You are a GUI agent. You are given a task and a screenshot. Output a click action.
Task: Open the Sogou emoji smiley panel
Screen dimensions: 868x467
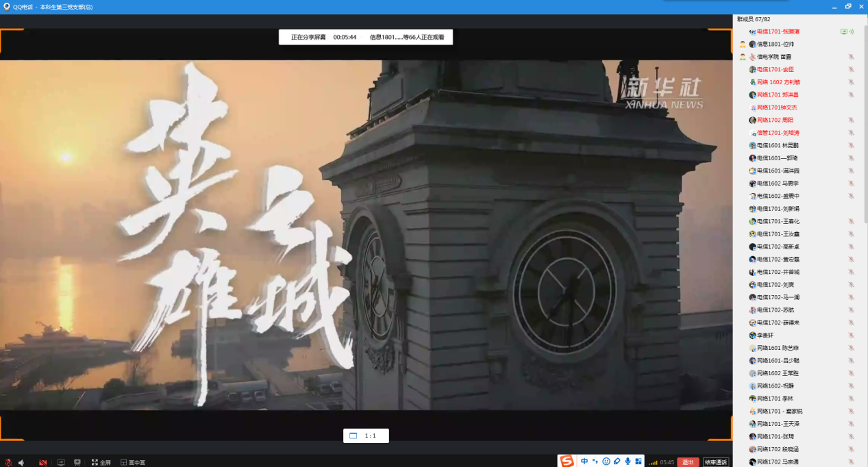tap(606, 461)
